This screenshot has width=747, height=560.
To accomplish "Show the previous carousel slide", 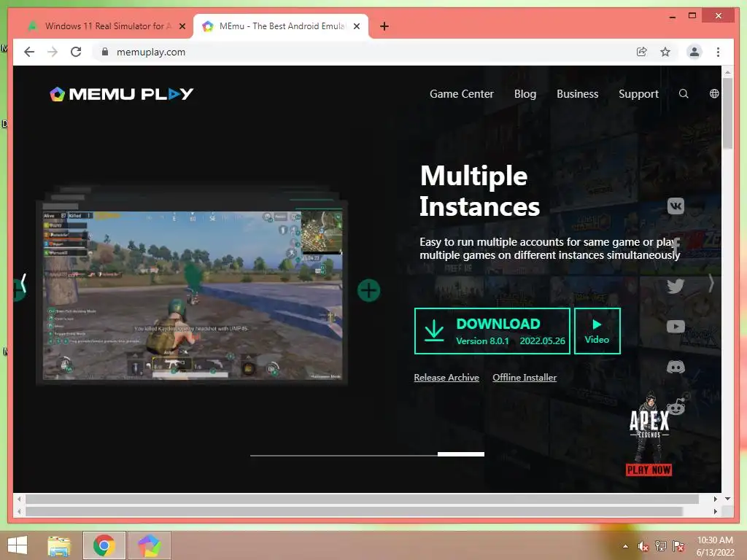I will [23, 284].
